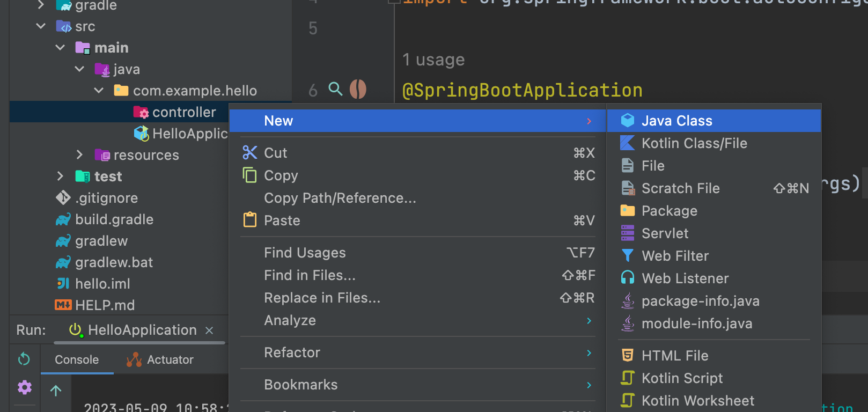
Task: Click the Scratch File icon
Action: tap(628, 188)
